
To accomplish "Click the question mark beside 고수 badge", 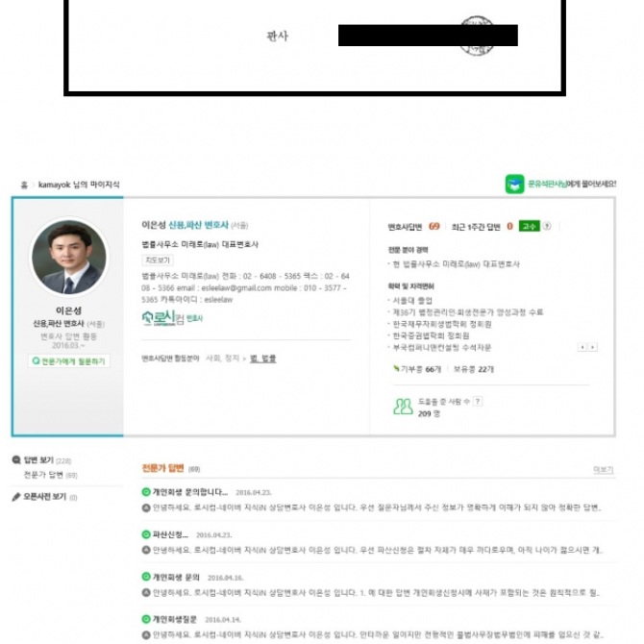I will tap(547, 226).
